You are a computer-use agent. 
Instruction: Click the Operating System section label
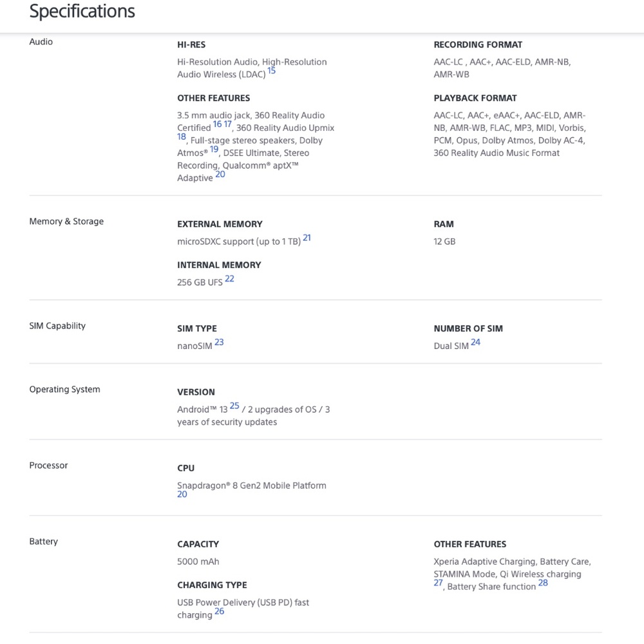click(x=64, y=390)
